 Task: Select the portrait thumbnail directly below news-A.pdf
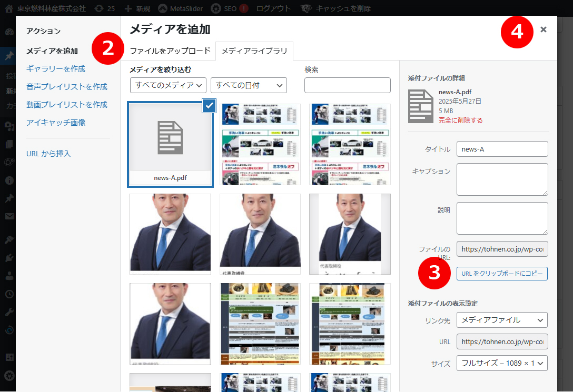click(170, 234)
